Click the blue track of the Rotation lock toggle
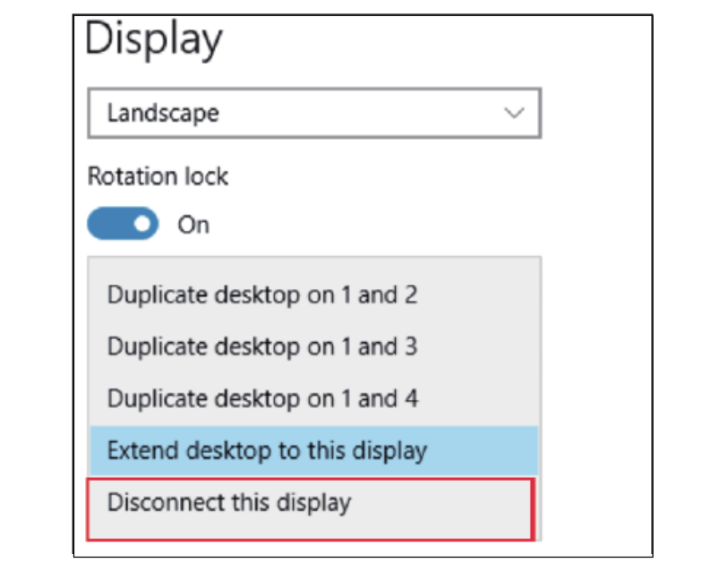Image resolution: width=728 pixels, height=580 pixels. click(x=107, y=224)
